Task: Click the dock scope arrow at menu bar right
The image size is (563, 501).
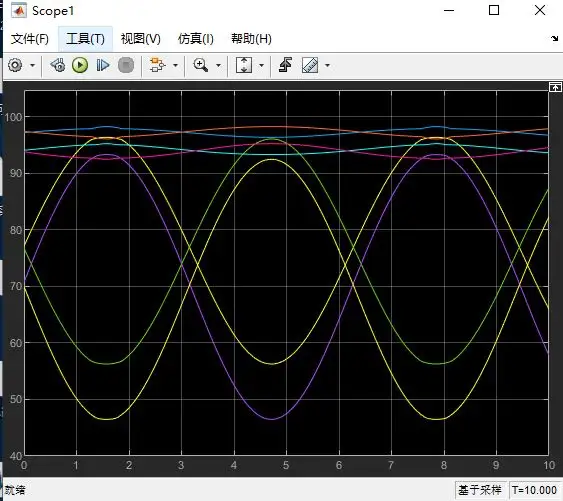Action: point(555,38)
